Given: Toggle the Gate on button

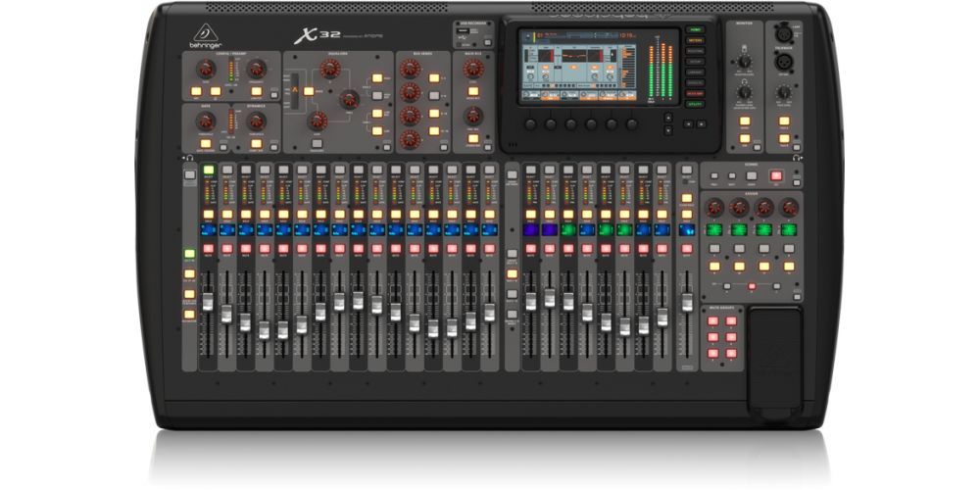Looking at the screenshot, I should 206,144.
